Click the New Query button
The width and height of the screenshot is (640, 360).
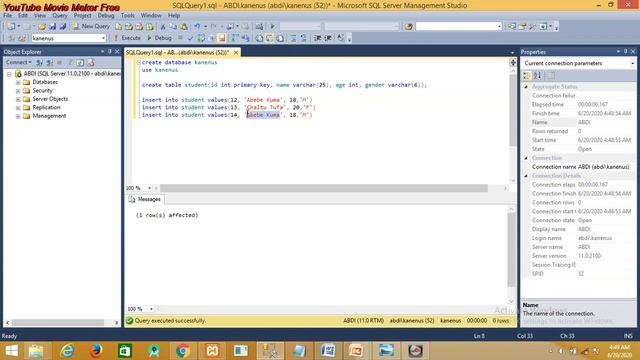[x=91, y=26]
